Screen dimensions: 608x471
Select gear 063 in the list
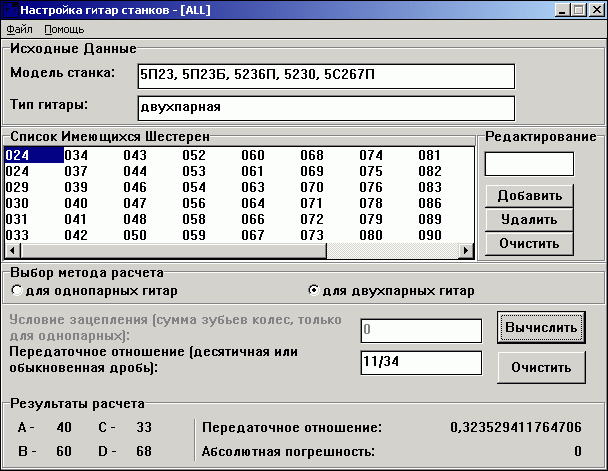[253, 187]
